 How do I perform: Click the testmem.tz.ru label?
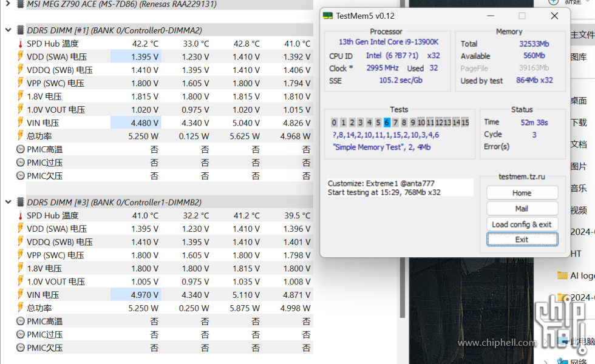point(522,177)
